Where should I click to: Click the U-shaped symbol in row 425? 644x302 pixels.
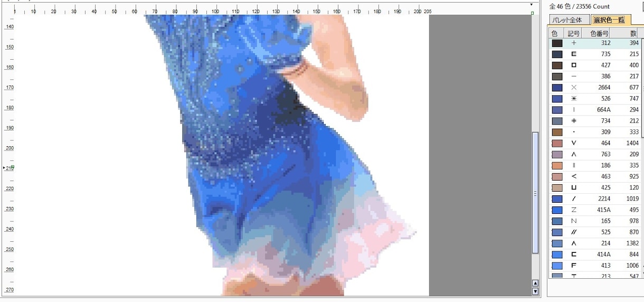click(574, 188)
